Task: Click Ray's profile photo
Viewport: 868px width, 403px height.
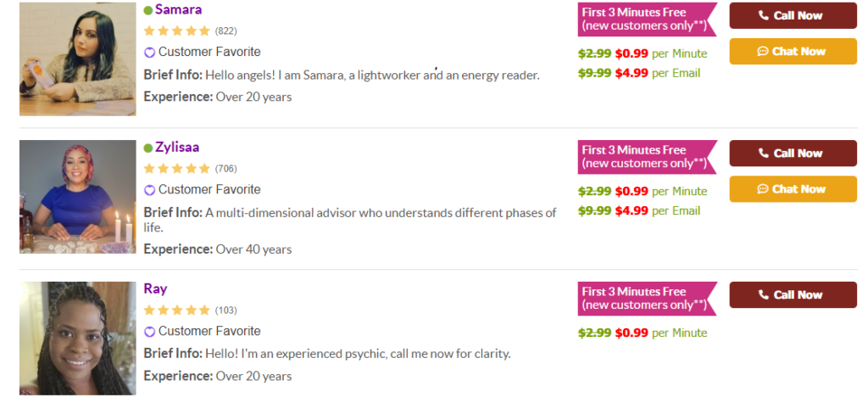Action: 77,338
